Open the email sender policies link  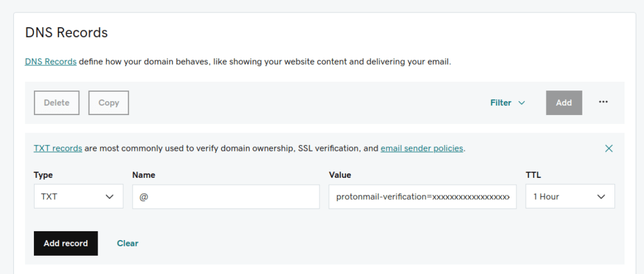(421, 148)
